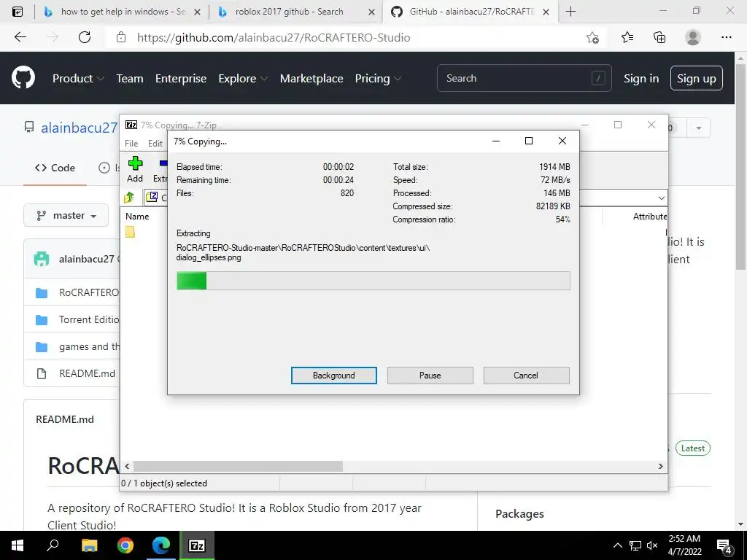
Task: Launch Google Chrome from the taskbar
Action: (125, 545)
